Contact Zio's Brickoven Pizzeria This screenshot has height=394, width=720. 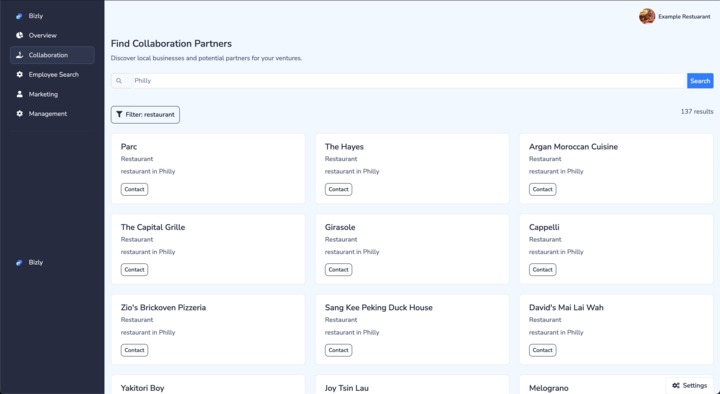[x=135, y=350]
